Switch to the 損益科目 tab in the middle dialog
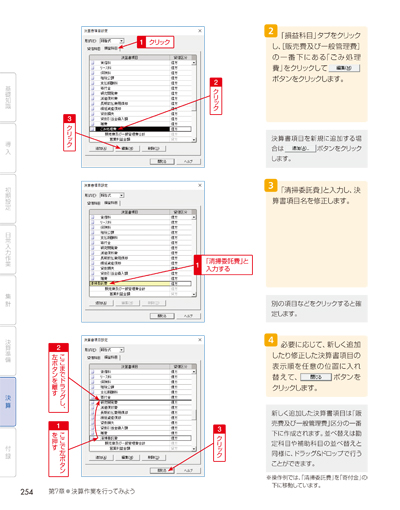The image size is (400, 510). (111, 203)
